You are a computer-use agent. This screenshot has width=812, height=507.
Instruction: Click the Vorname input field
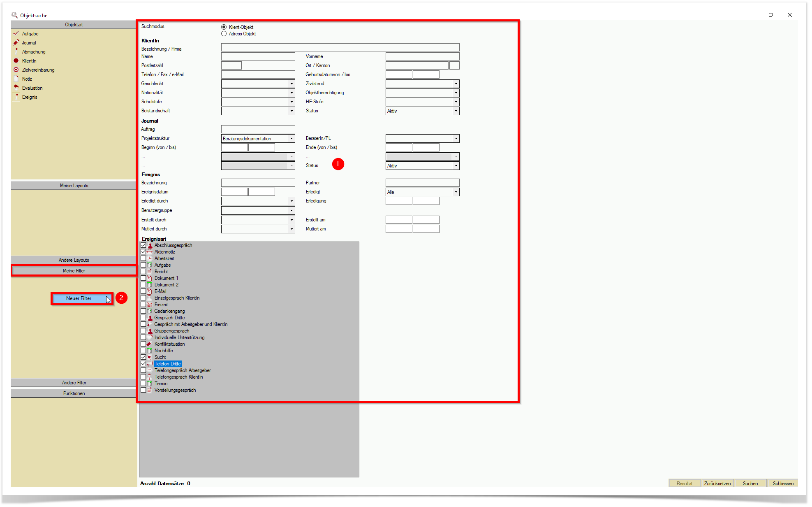[422, 56]
